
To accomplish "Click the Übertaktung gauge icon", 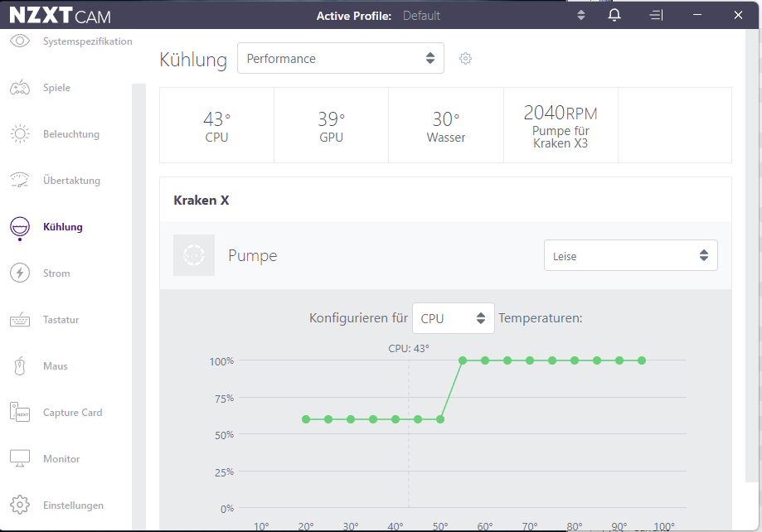I will 20,181.
